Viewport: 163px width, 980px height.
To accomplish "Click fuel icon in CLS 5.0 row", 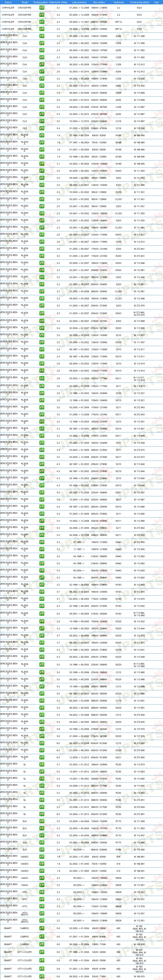I will (x=42, y=121).
